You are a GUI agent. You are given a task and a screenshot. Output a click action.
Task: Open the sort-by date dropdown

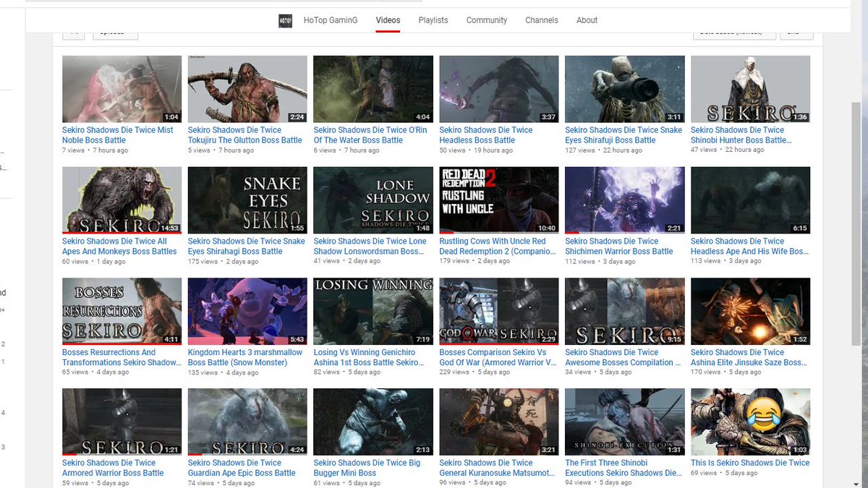[x=734, y=34]
